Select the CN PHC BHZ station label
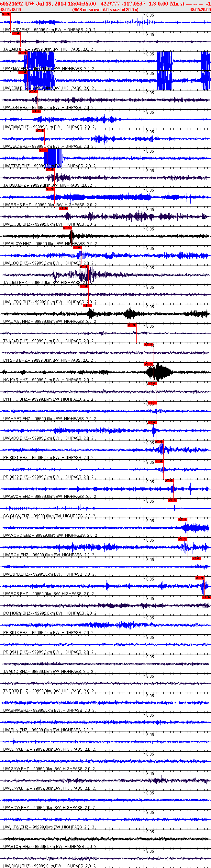 pos(16,400)
